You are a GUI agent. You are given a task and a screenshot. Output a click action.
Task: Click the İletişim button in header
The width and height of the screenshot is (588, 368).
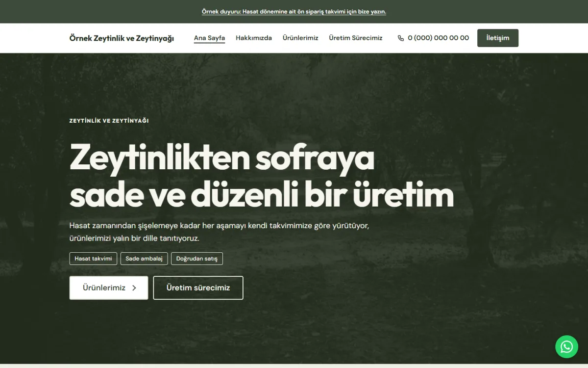click(498, 38)
